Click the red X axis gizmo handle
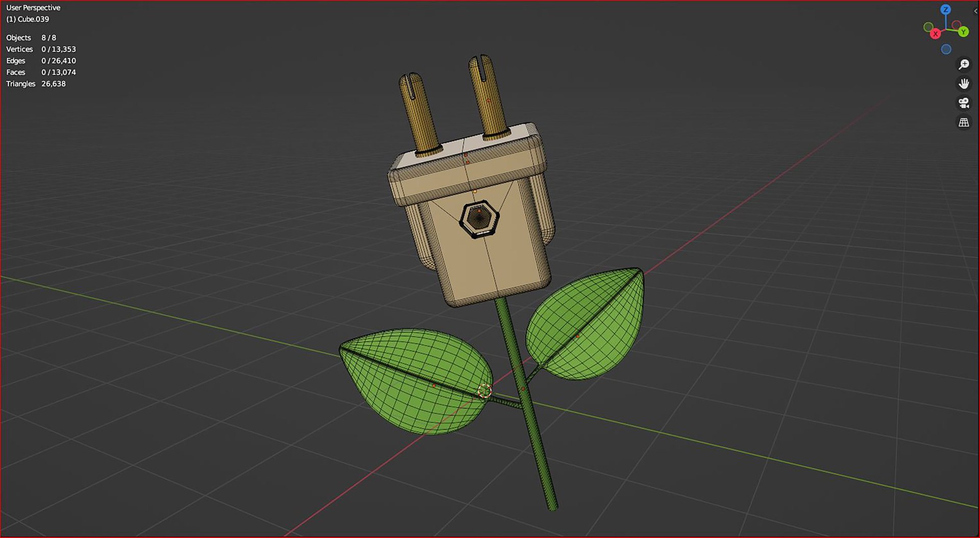The height and width of the screenshot is (538, 980). click(x=936, y=34)
